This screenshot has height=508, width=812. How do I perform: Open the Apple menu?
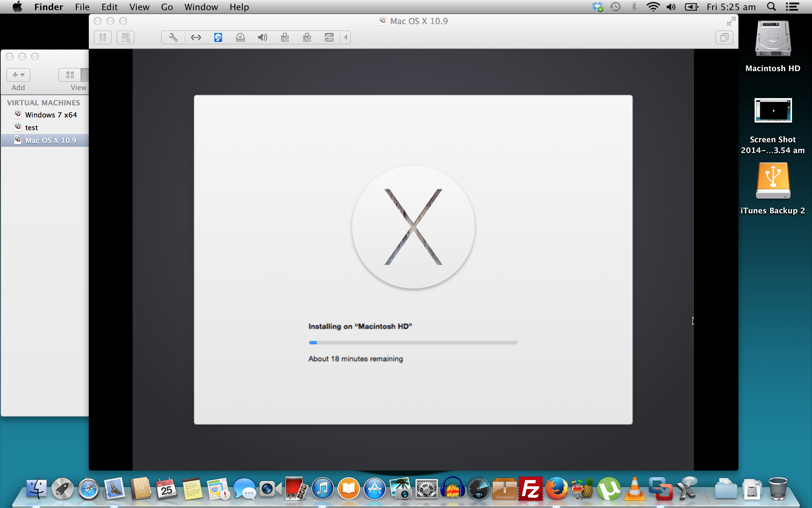[x=17, y=7]
